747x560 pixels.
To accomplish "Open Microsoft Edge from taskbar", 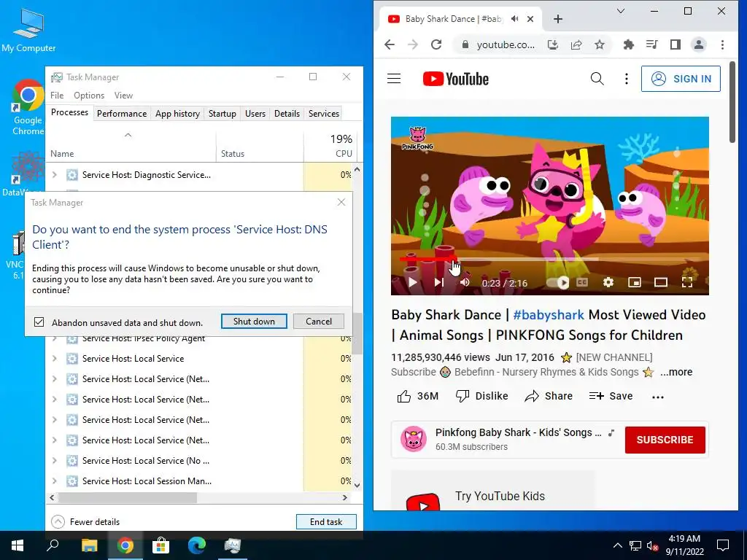I will point(196,545).
